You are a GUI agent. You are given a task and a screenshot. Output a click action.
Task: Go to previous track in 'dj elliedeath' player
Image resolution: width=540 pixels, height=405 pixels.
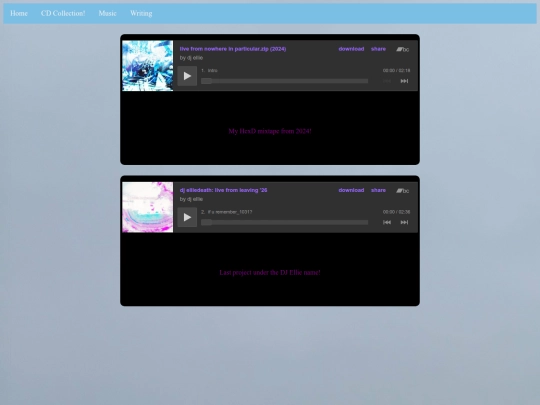(387, 222)
